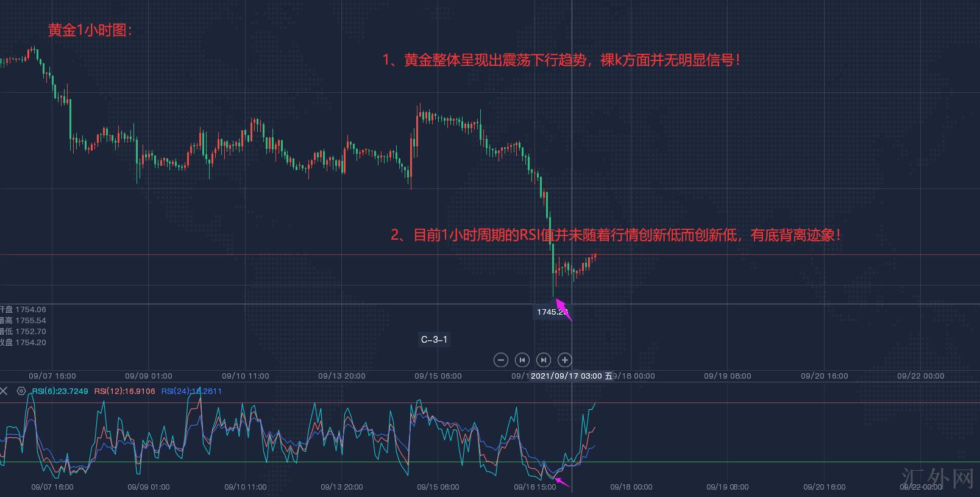Click annotation 2 about RSI 底背离迹象

click(616, 235)
